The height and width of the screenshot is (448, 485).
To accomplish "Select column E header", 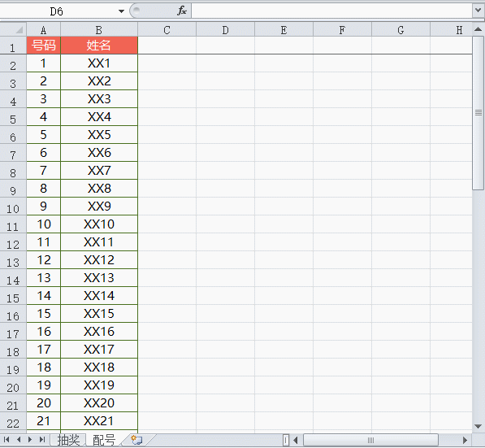I will click(284, 30).
